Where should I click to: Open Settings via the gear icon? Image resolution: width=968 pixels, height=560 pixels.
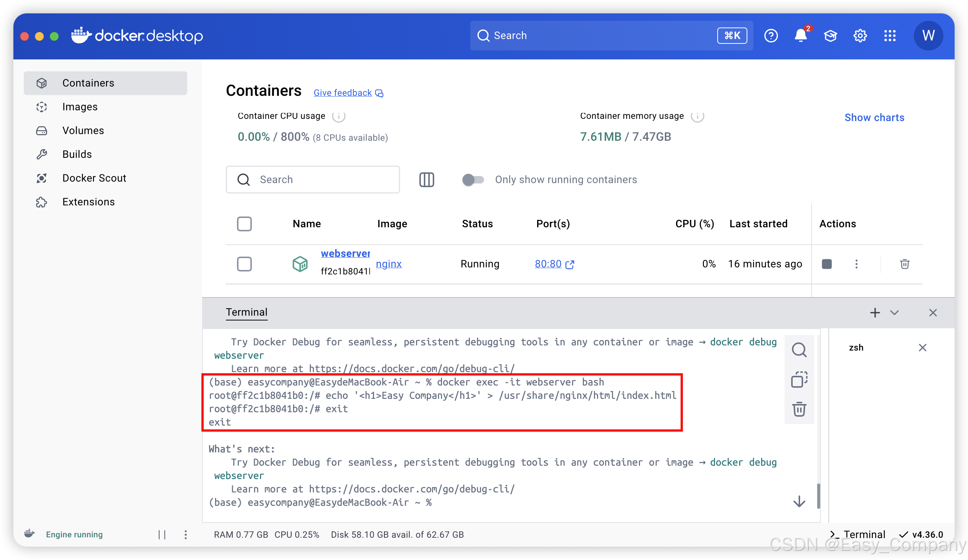coord(860,36)
